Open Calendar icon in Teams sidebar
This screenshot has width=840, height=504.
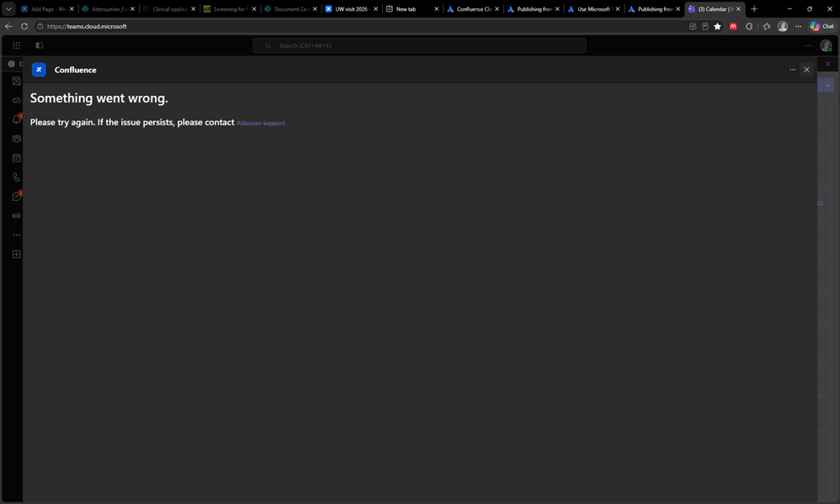17,158
